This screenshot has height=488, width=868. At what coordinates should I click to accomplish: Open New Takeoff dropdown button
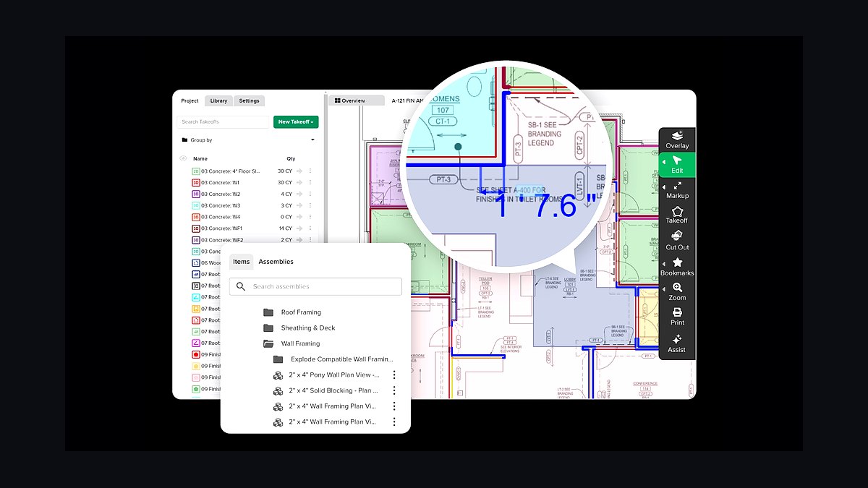click(x=296, y=122)
